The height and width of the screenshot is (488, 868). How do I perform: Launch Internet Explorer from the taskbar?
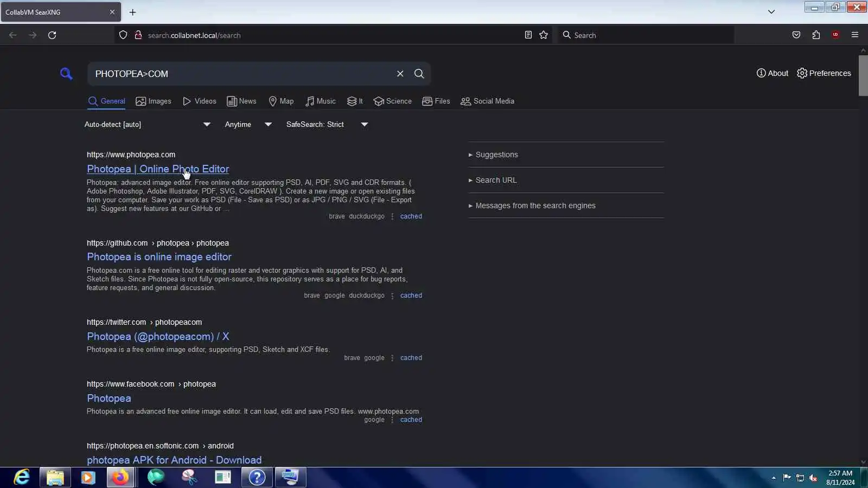tap(22, 477)
